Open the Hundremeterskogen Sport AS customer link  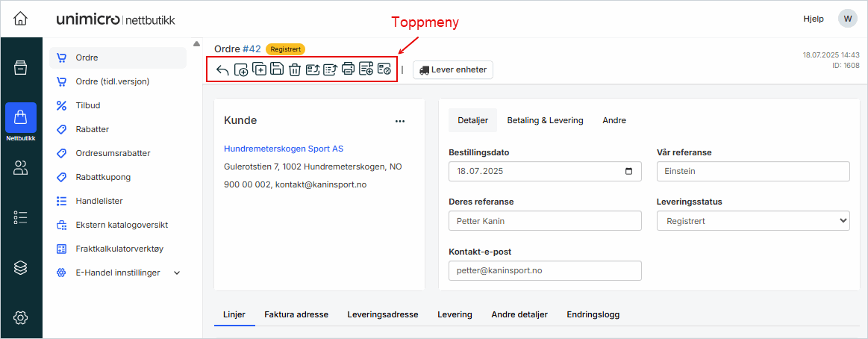coord(284,149)
